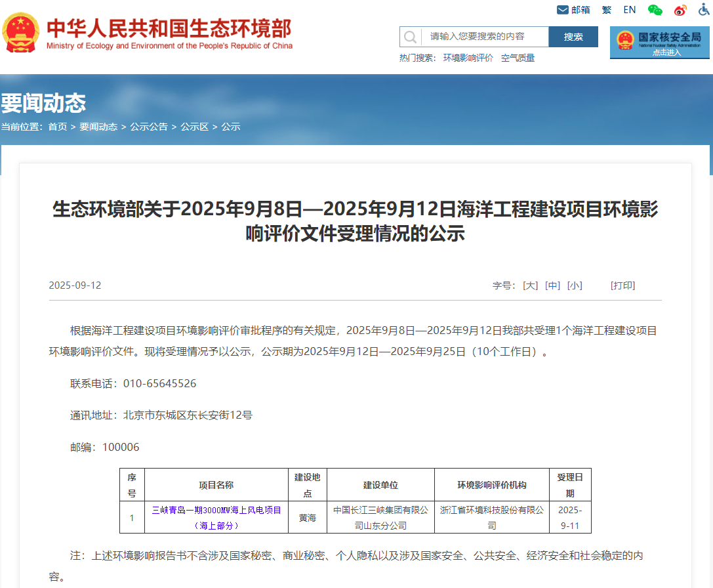Click the magnifier icon in search box

[x=410, y=37]
